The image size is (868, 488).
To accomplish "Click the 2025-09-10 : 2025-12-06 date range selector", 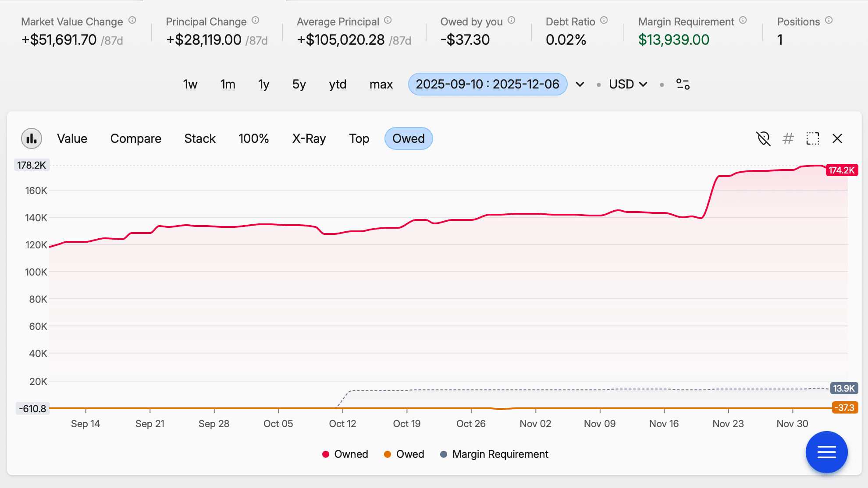I will [x=487, y=84].
